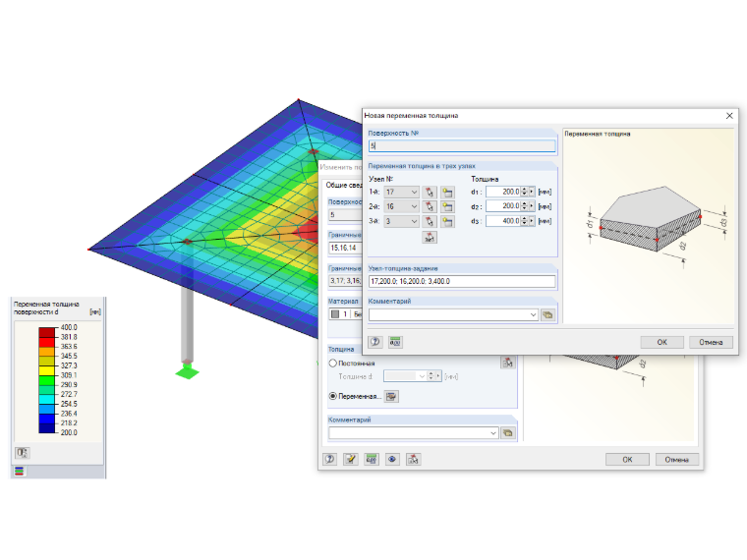Open the comment library icon in the back dialog
Screen dimensions: 747x560
[x=508, y=433]
